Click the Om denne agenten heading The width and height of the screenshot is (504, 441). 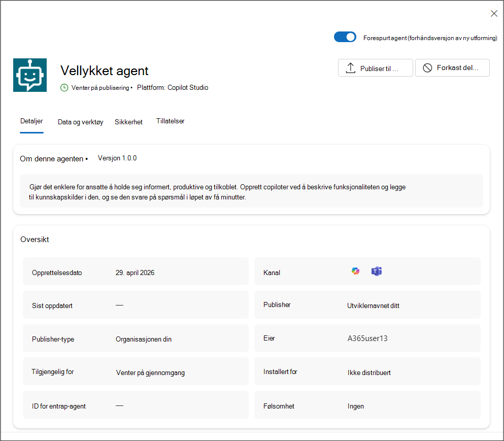pos(51,159)
